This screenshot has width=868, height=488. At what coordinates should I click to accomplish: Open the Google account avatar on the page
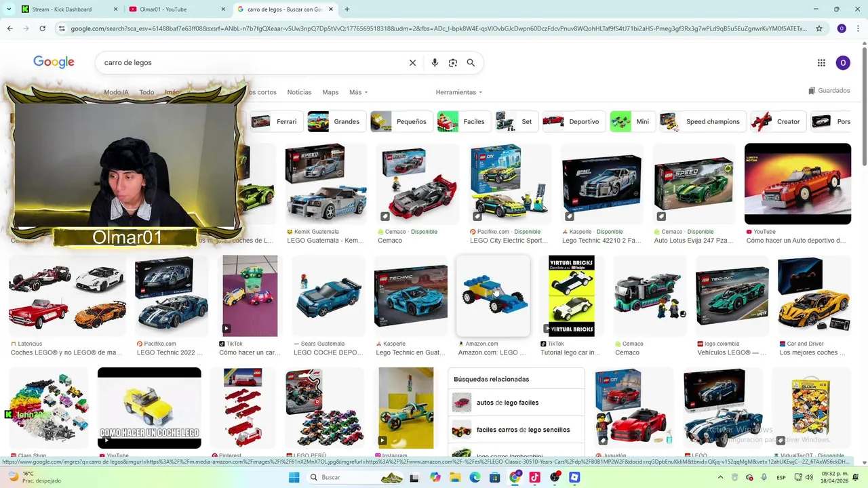coord(843,62)
